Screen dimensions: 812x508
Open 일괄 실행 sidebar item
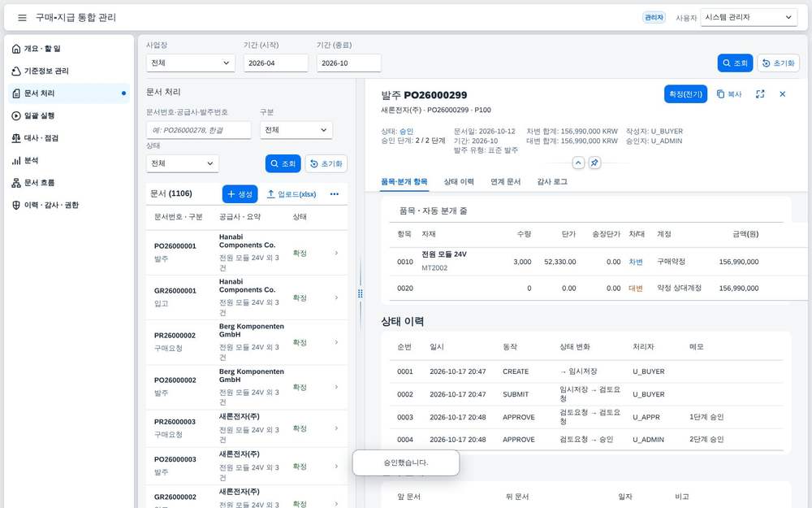[x=69, y=115]
